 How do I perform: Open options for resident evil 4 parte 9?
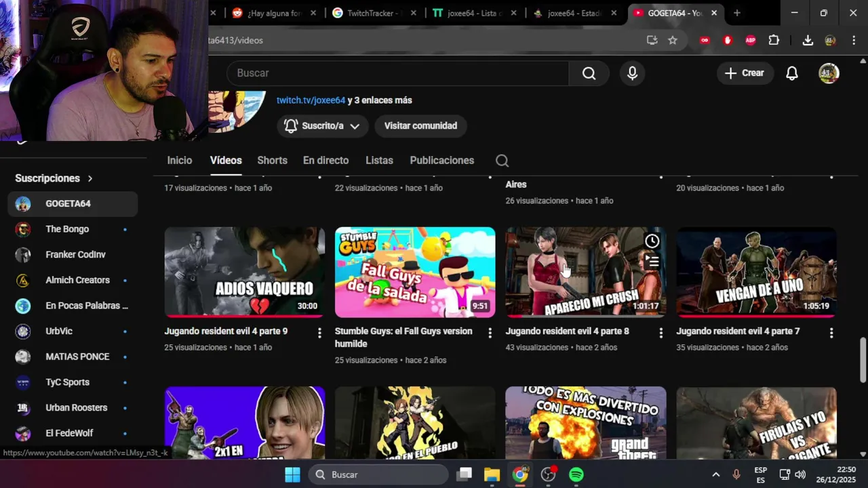click(319, 333)
